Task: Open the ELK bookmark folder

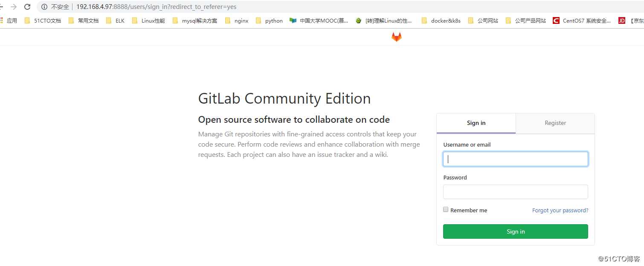Action: tap(115, 20)
